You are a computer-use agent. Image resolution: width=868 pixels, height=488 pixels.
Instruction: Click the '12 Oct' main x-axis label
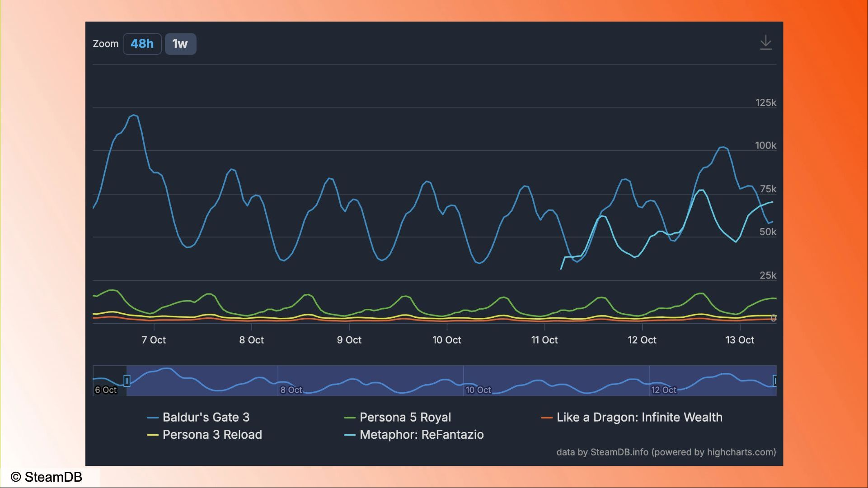click(642, 340)
